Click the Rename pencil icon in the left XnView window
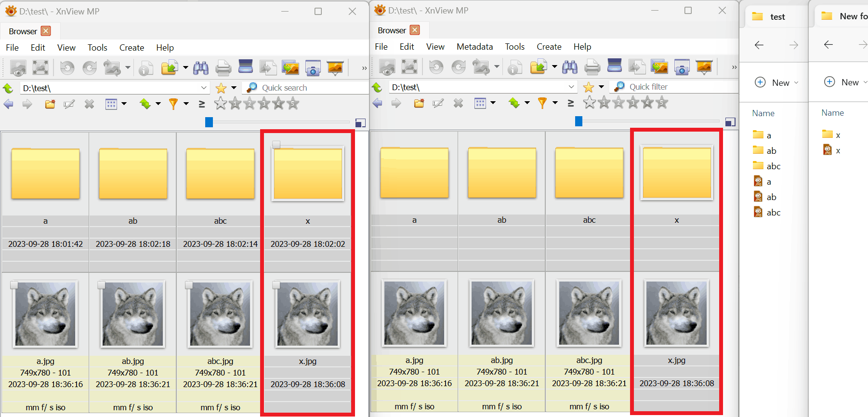Viewport: 868px width, 417px height. tap(69, 104)
